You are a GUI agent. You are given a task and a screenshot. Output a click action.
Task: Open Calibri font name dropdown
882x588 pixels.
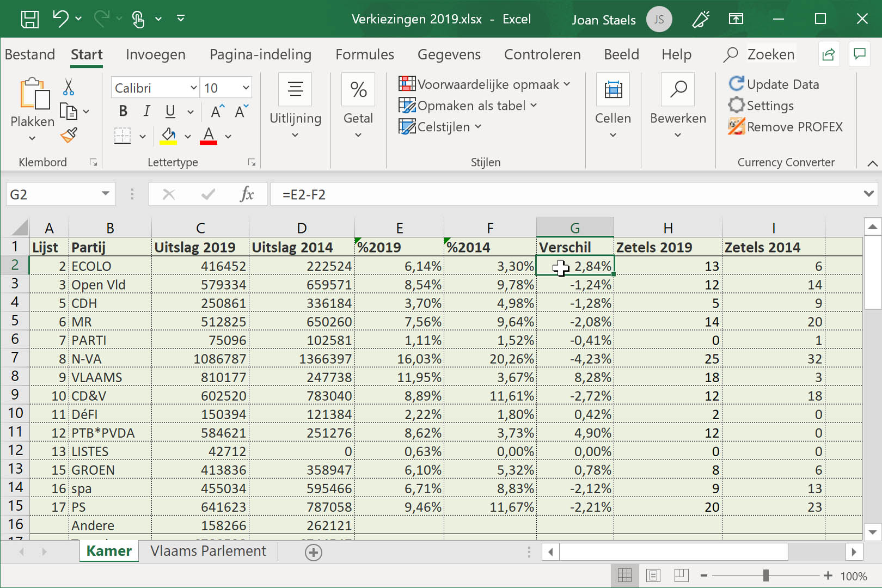click(193, 88)
